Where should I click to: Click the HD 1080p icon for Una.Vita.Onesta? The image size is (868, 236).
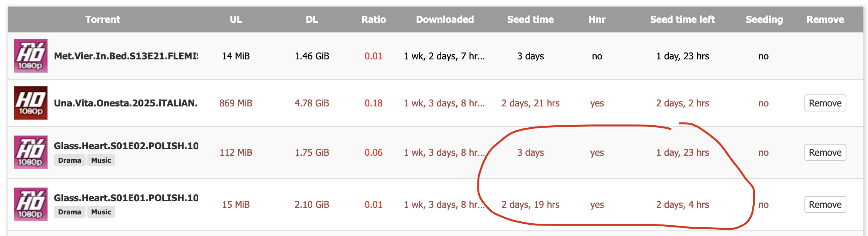click(x=31, y=103)
